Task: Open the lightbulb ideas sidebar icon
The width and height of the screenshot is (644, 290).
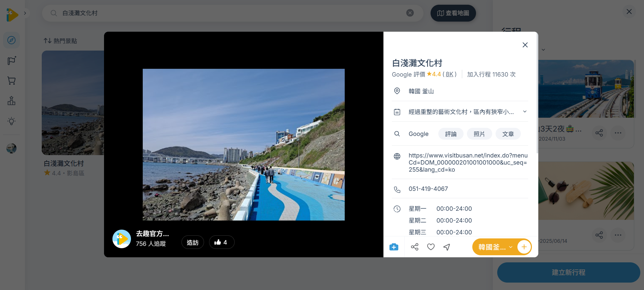Action: [11, 121]
